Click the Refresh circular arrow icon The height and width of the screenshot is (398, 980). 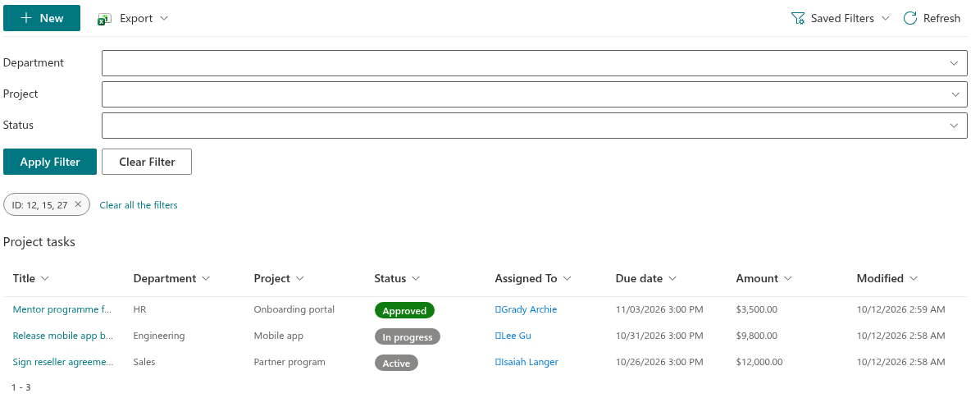click(910, 18)
